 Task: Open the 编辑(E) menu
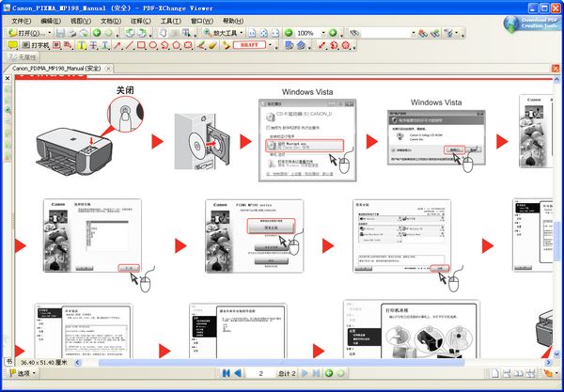pyautogui.click(x=51, y=21)
